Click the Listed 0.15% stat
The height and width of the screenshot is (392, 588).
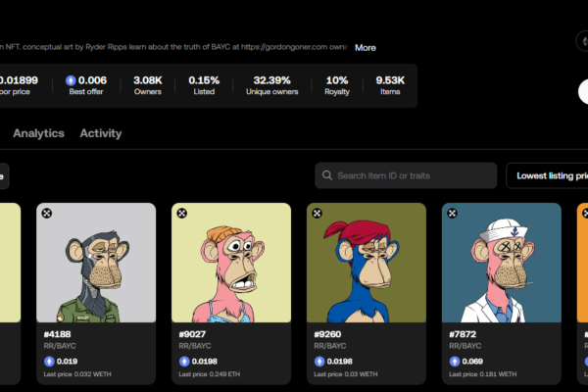(x=204, y=85)
